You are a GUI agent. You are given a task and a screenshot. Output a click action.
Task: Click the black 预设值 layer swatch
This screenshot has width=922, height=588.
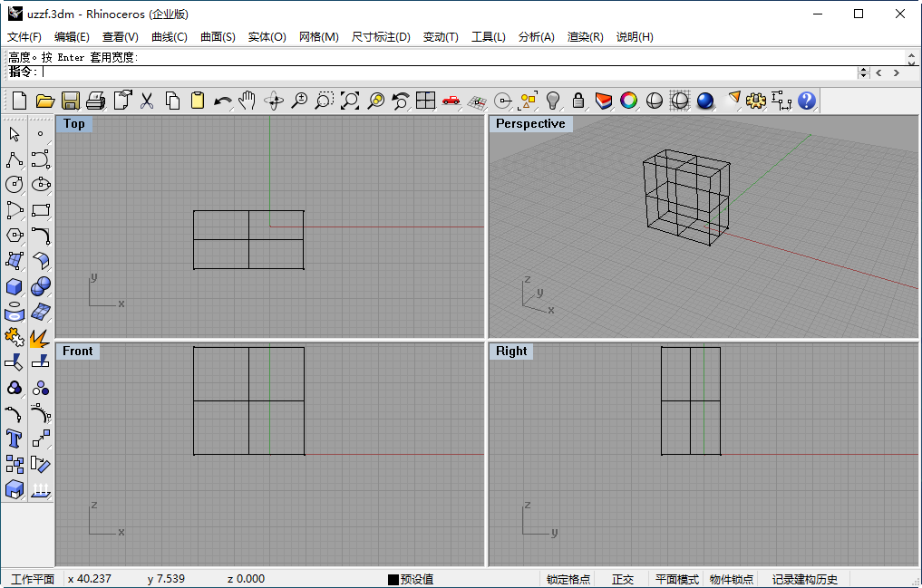[x=393, y=580]
